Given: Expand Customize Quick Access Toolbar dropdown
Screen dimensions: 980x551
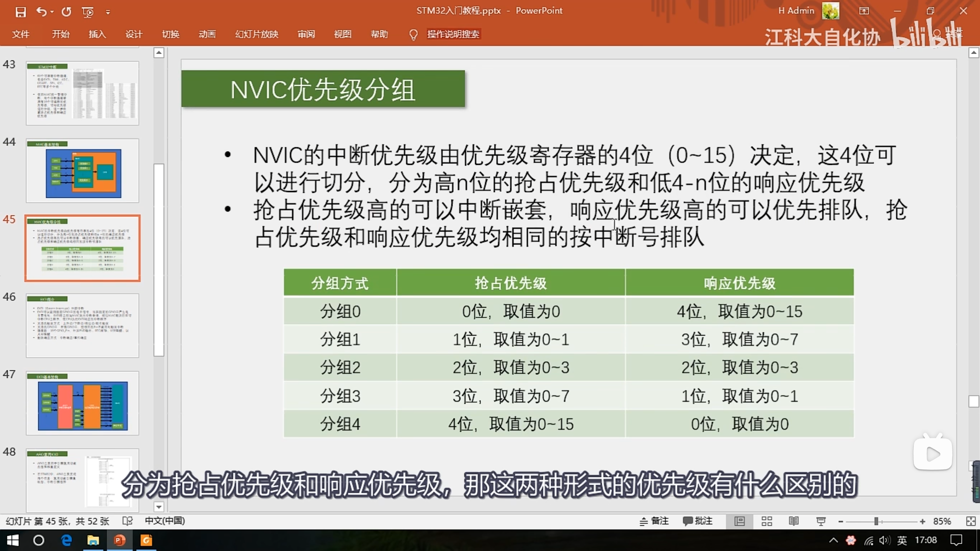Looking at the screenshot, I should pyautogui.click(x=108, y=13).
